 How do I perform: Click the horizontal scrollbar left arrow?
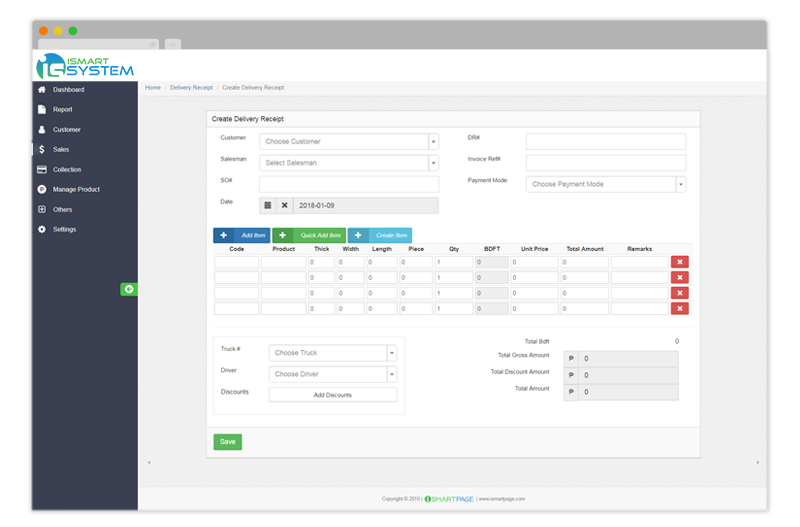[149, 462]
